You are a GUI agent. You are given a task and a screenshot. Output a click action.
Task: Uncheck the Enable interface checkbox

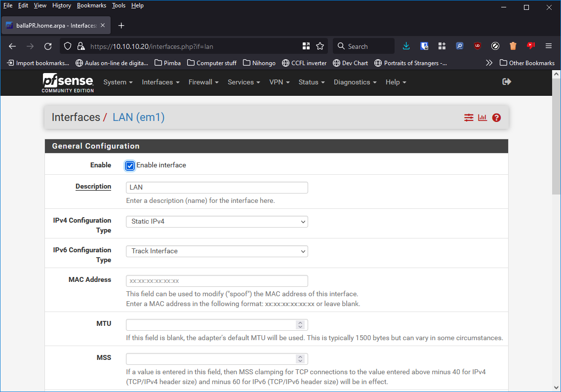(x=130, y=165)
